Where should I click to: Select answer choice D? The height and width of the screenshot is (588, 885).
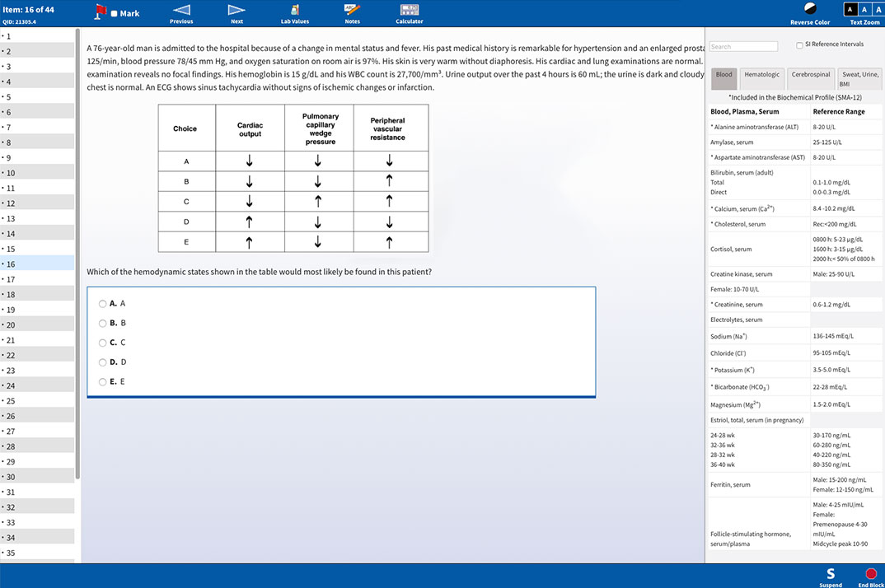pyautogui.click(x=102, y=362)
